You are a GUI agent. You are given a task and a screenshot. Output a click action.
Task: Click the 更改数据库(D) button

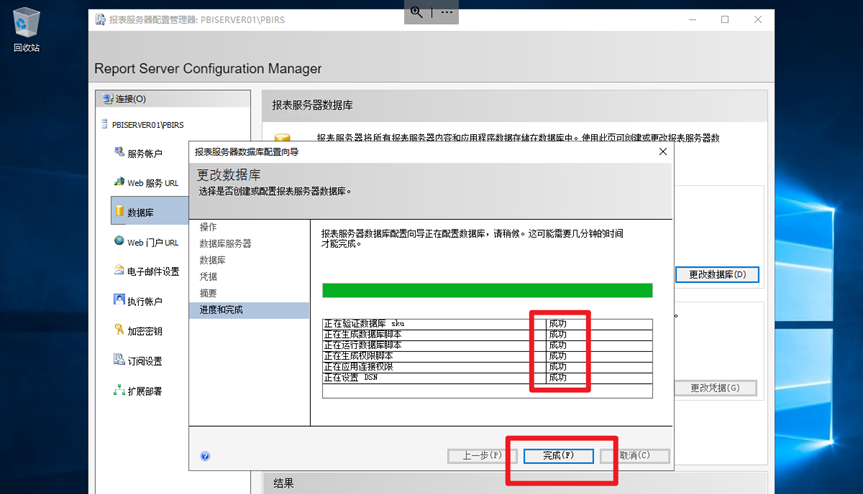717,274
